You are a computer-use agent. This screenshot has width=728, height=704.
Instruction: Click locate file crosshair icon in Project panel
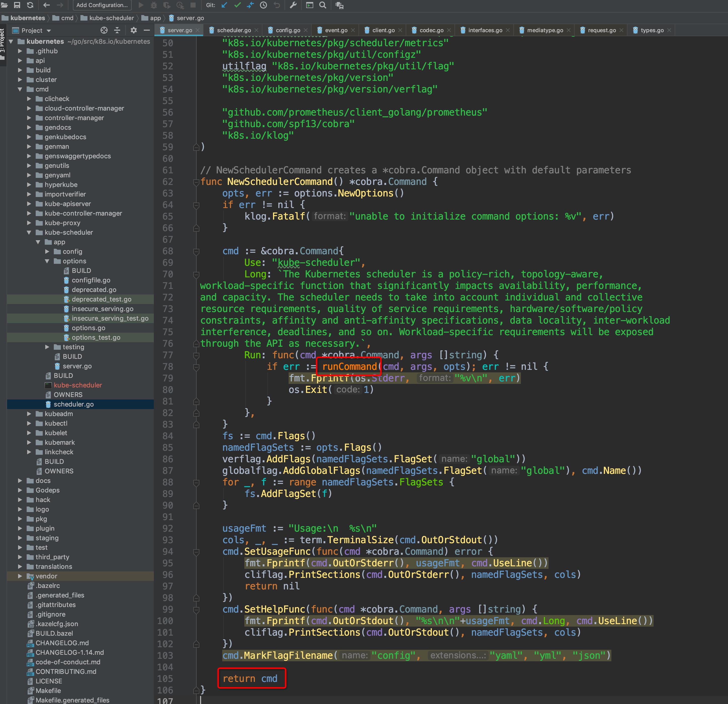[x=104, y=30]
